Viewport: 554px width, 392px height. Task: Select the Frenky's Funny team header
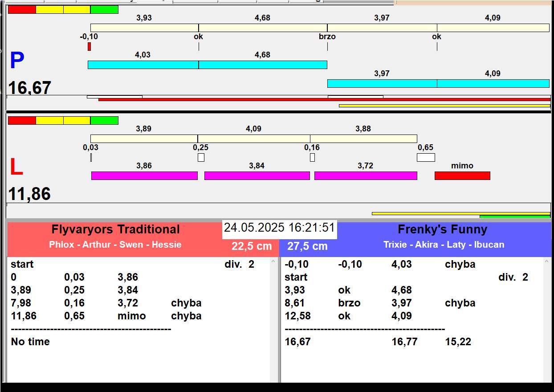(442, 229)
